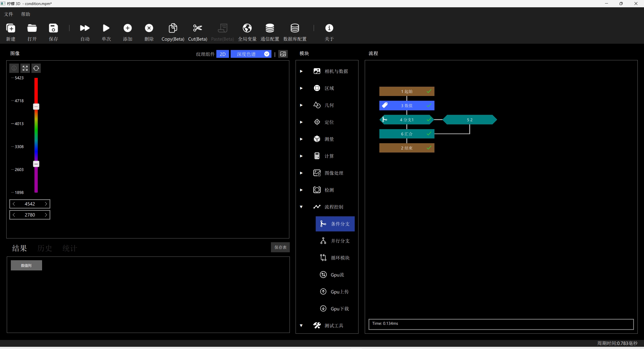
Task: Click the 新建 new project icon
Action: (11, 28)
